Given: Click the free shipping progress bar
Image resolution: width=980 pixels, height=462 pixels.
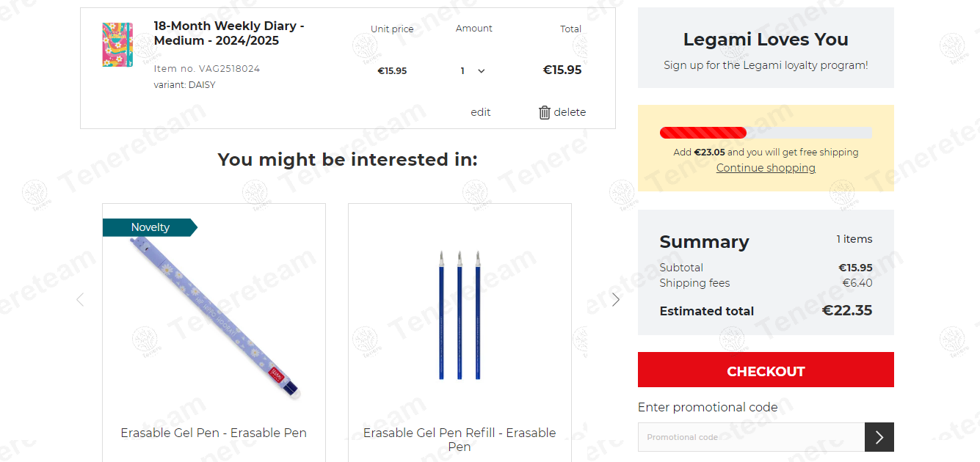Looking at the screenshot, I should click(766, 133).
